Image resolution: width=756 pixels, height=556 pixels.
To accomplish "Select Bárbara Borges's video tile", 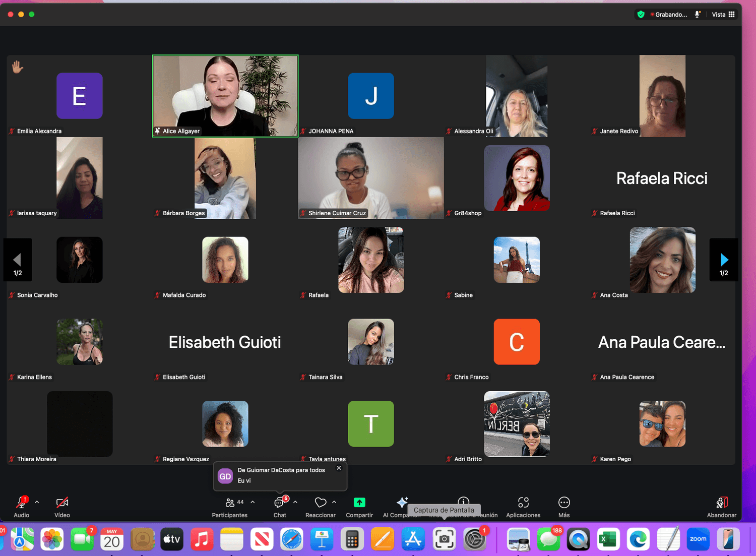I will (225, 178).
